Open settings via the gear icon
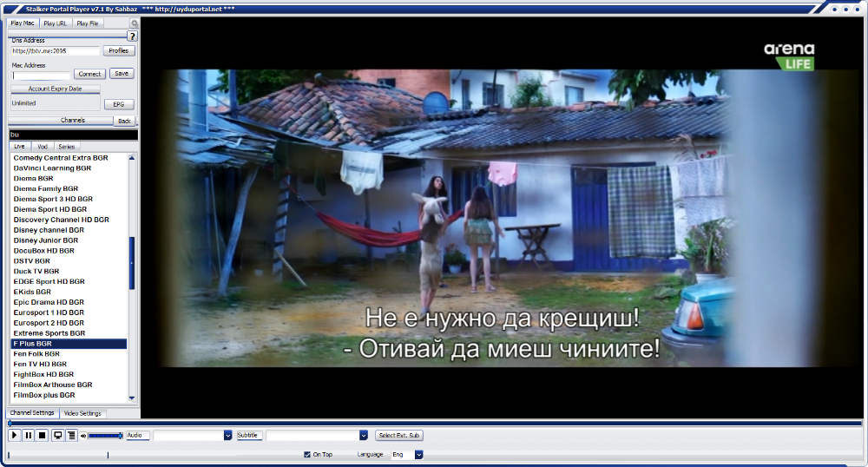The height and width of the screenshot is (467, 868). tap(134, 23)
